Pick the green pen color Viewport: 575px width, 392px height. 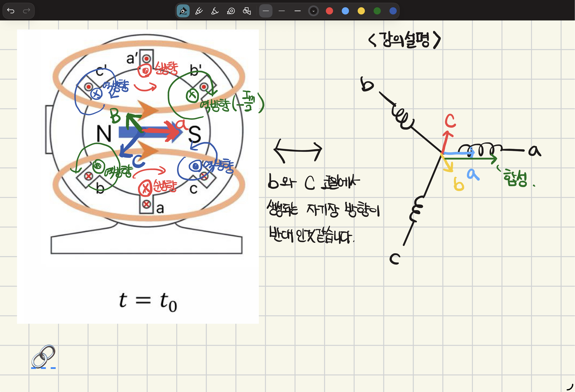click(377, 11)
